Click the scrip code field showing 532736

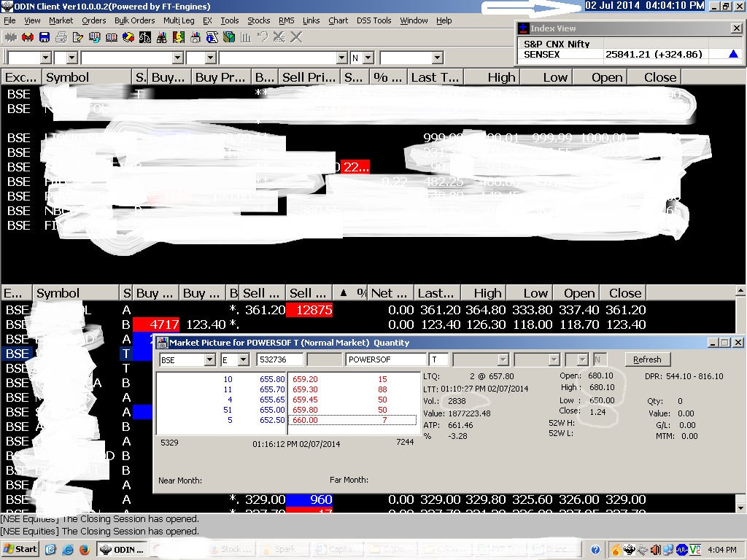click(x=279, y=359)
